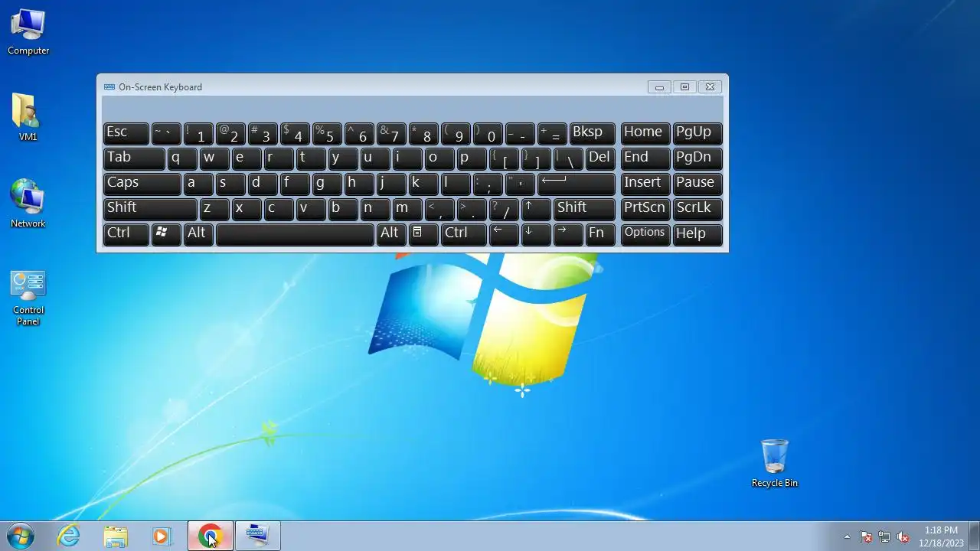This screenshot has width=980, height=551.
Task: Tap the up arrow key
Action: (x=536, y=209)
